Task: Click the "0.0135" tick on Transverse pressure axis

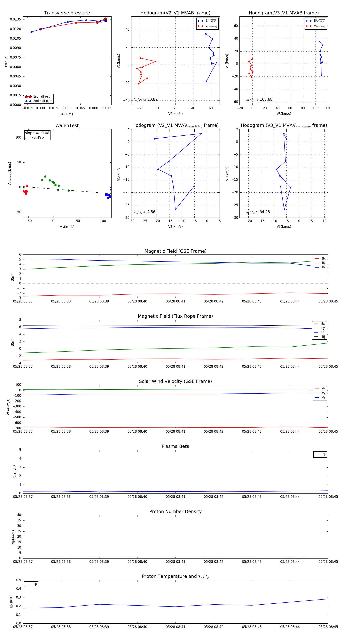Action: coord(15,19)
